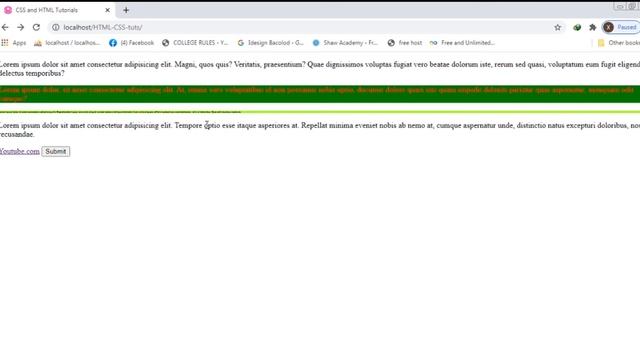
Task: Open the site information icon in address bar
Action: pos(56,27)
